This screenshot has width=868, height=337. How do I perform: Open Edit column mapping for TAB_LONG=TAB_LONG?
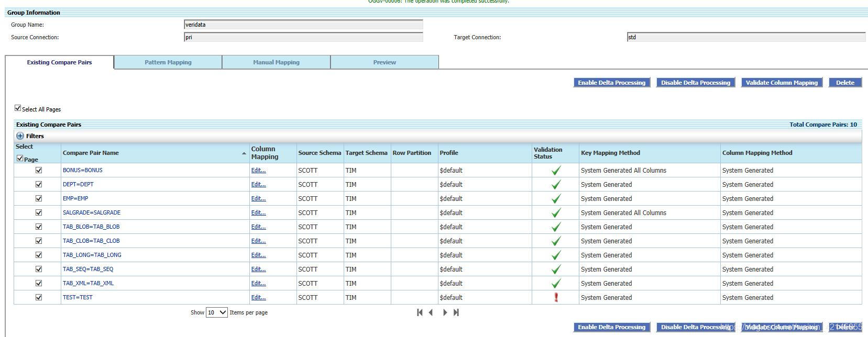[x=258, y=255]
